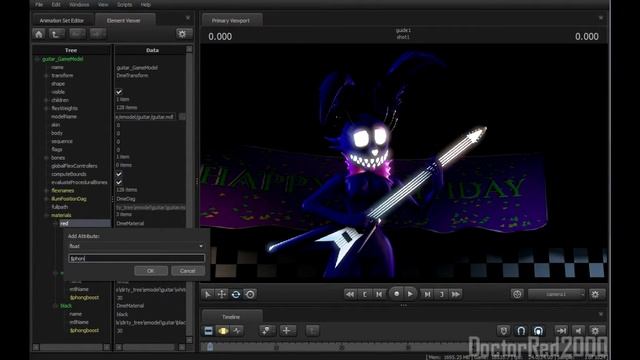
Task: Toggle the first snap magnet icon
Action: click(504, 331)
